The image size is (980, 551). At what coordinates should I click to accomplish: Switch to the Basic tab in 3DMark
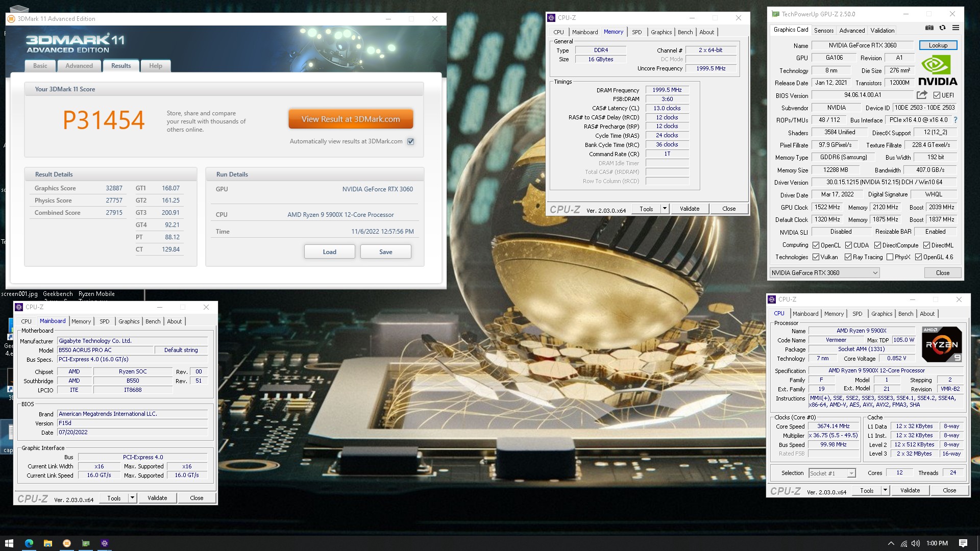[x=40, y=66]
